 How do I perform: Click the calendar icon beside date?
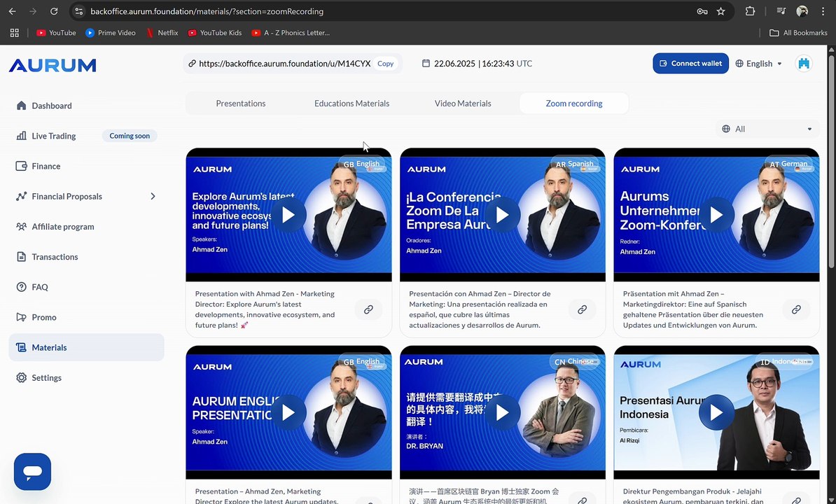[426, 64]
